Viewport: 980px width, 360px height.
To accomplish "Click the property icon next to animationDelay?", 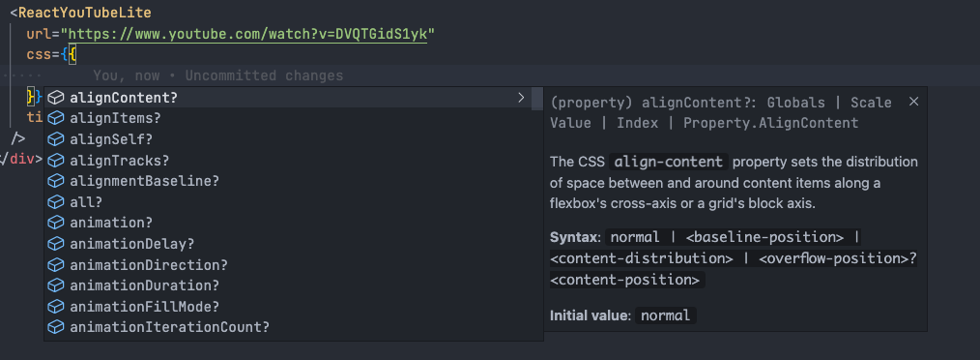I will pyautogui.click(x=56, y=244).
